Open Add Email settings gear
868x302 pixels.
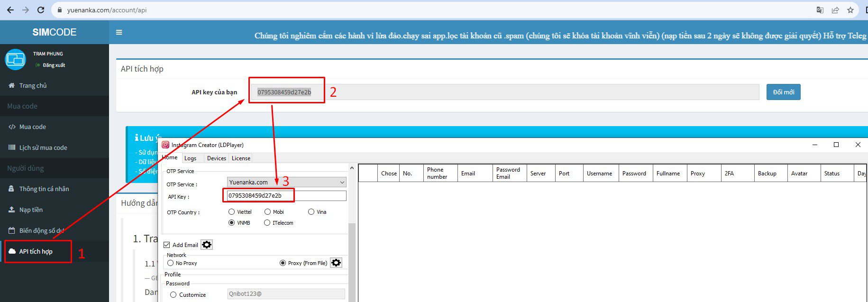click(207, 245)
